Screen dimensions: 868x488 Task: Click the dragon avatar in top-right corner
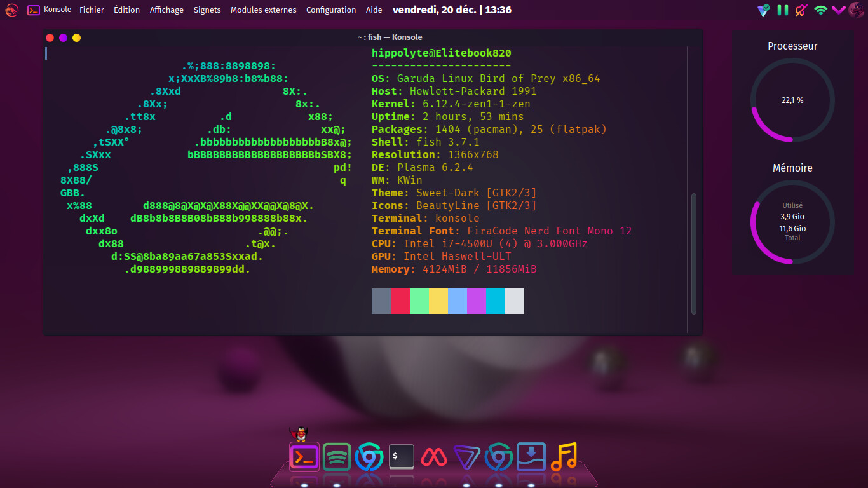(x=857, y=10)
